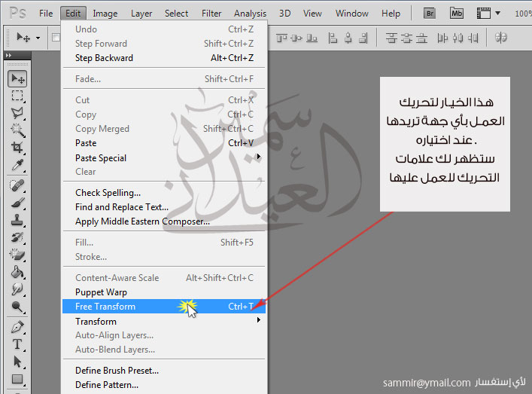Viewport: 532px width, 394px height.
Task: Select the Crop tool
Action: click(17, 148)
